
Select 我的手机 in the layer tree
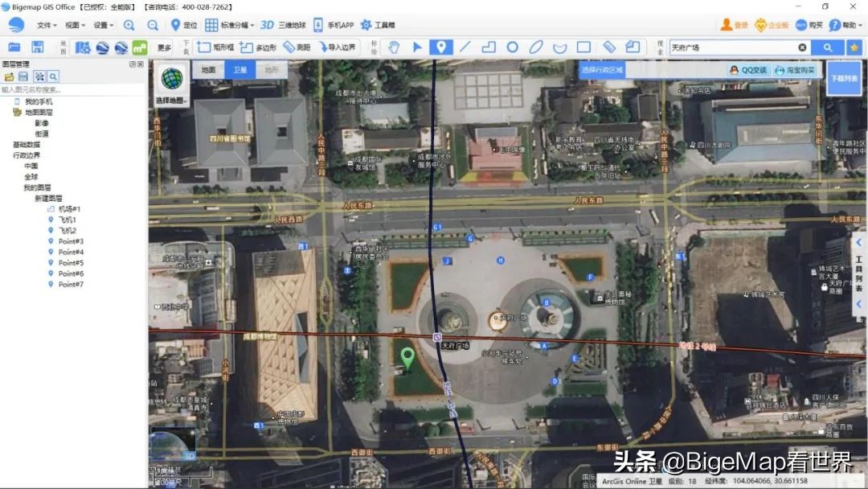[x=39, y=101]
